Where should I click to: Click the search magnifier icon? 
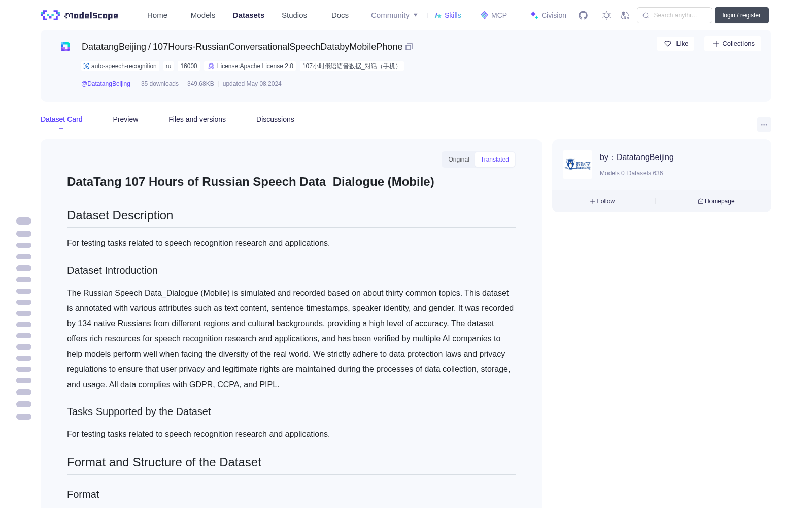(646, 15)
